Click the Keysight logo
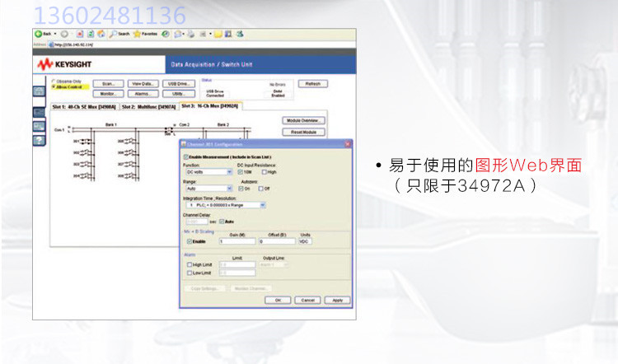 pos(64,64)
